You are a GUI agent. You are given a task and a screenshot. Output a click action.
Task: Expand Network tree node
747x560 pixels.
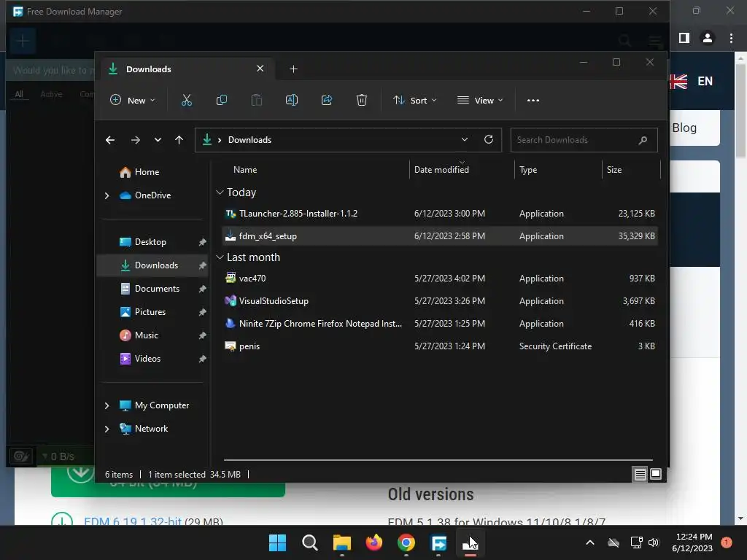pyautogui.click(x=107, y=429)
